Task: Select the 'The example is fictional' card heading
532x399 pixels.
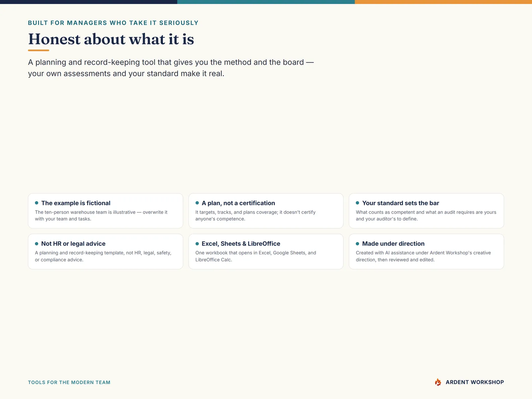Action: pyautogui.click(x=76, y=203)
